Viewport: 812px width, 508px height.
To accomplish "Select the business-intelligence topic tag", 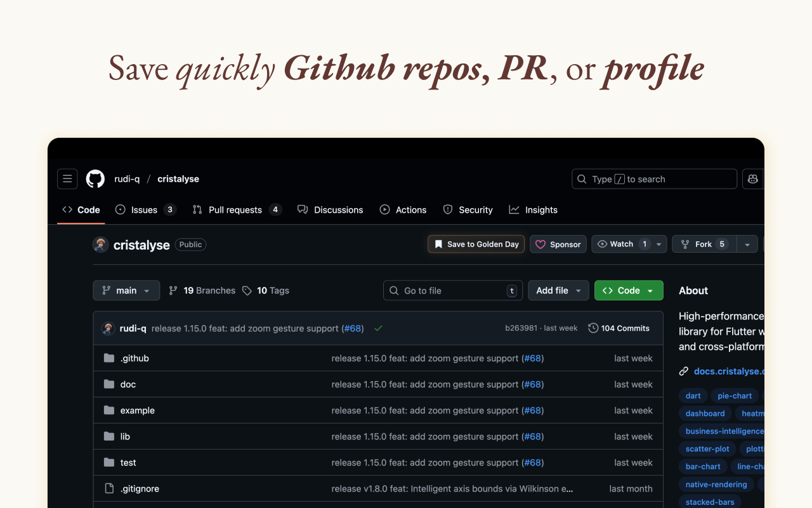I will pos(722,431).
